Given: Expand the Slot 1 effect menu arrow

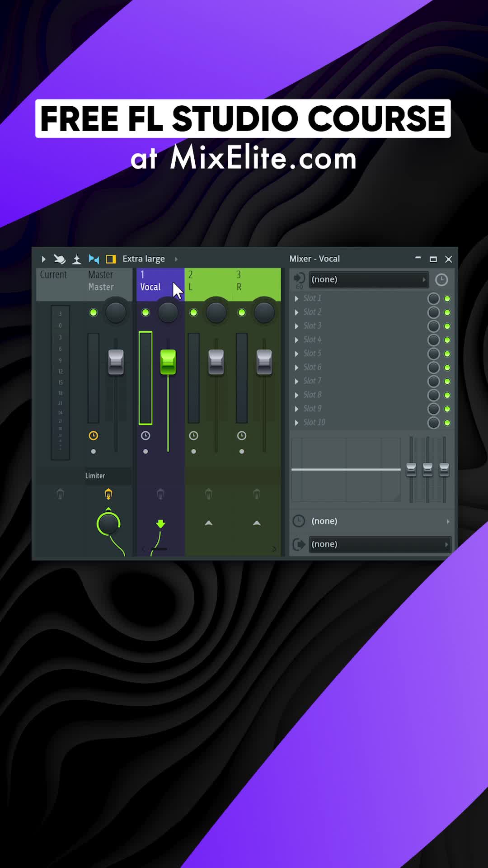Looking at the screenshot, I should (x=296, y=299).
